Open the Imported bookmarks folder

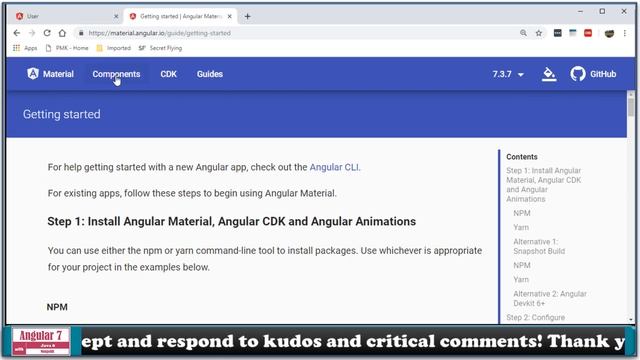(113, 48)
